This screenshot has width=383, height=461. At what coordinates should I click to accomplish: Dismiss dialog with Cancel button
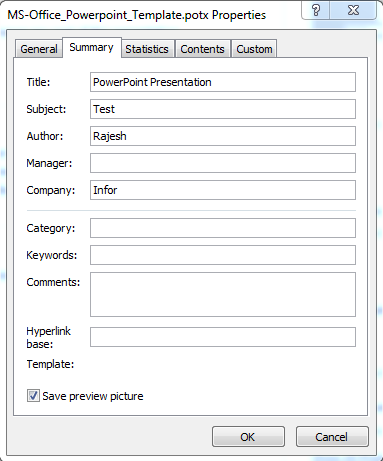point(332,437)
